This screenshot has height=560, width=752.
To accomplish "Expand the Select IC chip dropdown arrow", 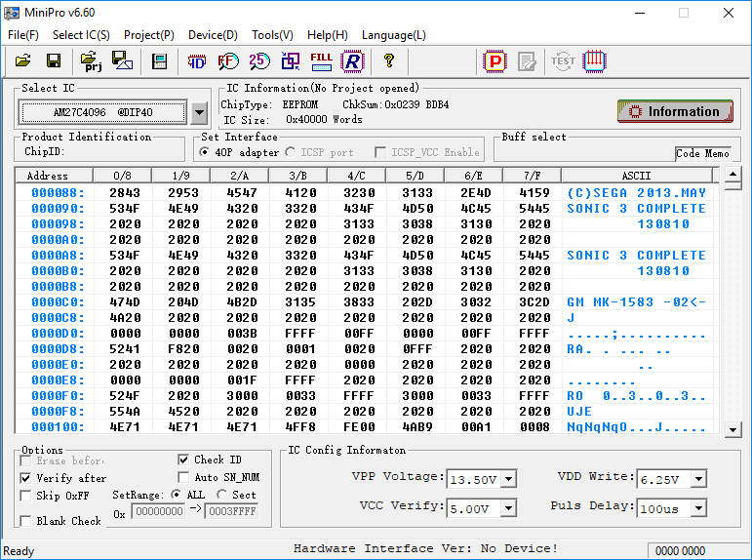I will pos(199,113).
